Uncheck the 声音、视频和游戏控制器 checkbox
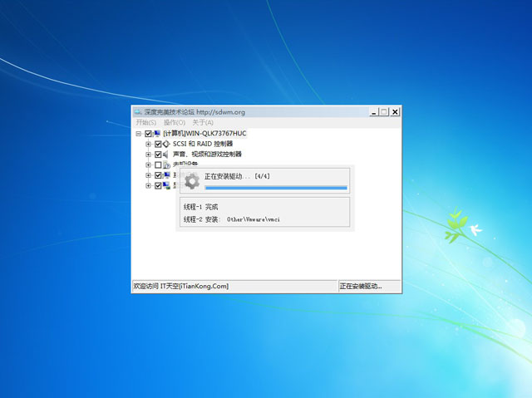This screenshot has width=532, height=398. click(158, 155)
